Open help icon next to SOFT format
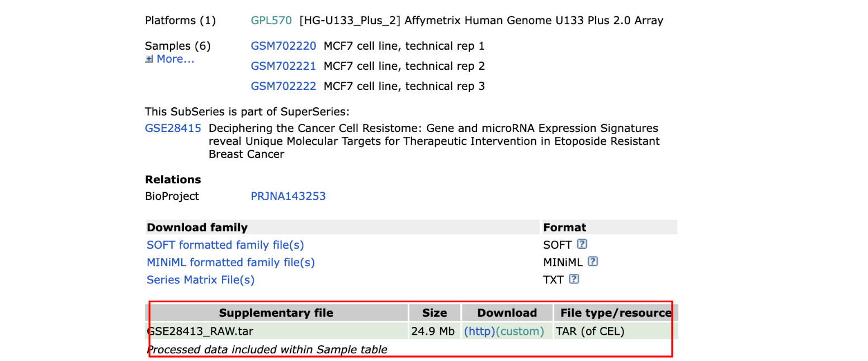Screen dimensions: 868x361 [582, 244]
